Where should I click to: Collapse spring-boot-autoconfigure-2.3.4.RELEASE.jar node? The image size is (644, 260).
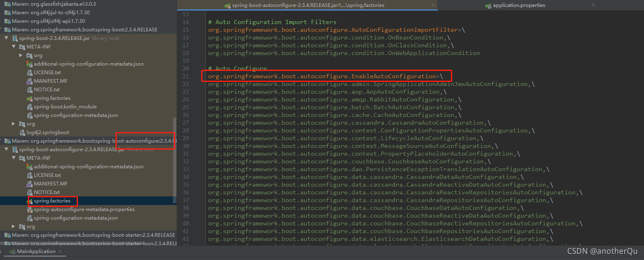[6, 149]
